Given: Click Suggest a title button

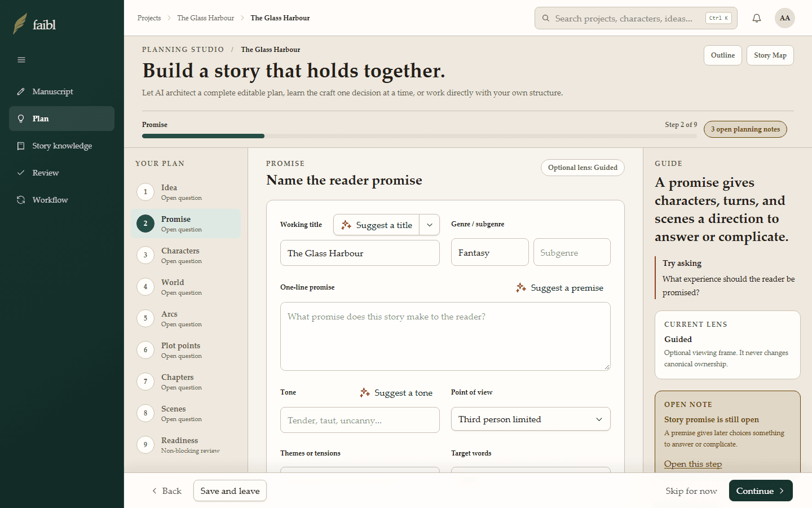Looking at the screenshot, I should [377, 225].
